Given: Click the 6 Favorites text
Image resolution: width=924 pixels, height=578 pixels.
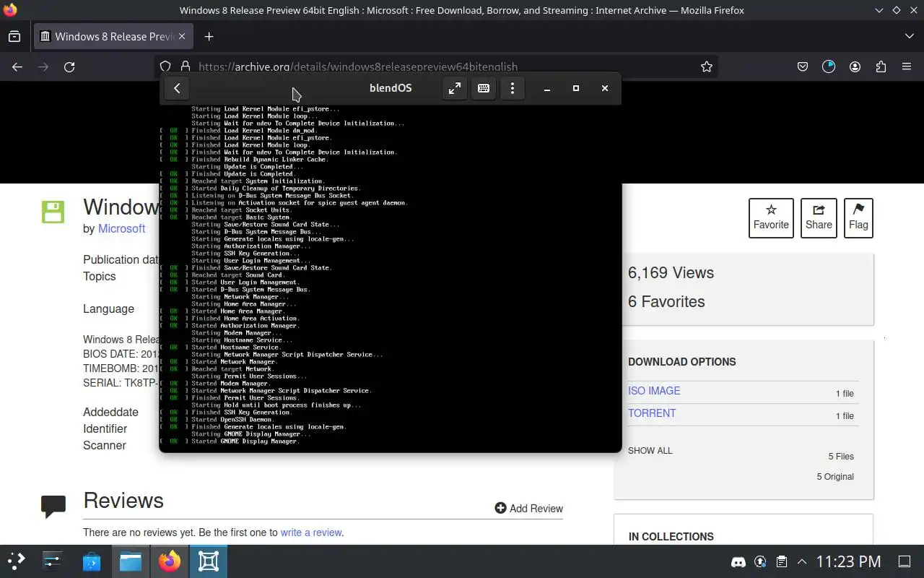Looking at the screenshot, I should (666, 301).
